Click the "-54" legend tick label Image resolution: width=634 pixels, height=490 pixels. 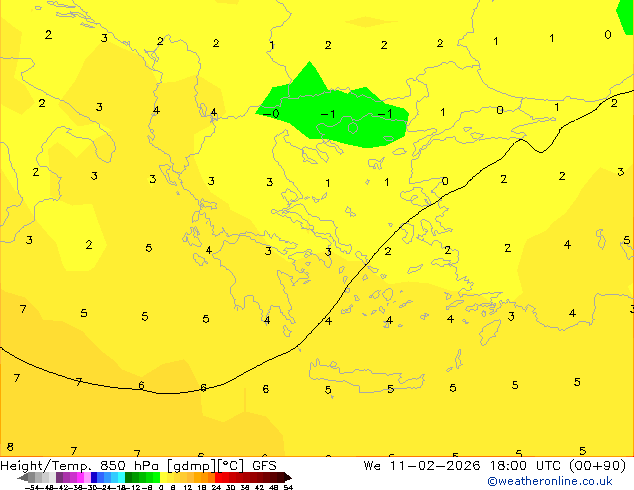[x=32, y=487]
